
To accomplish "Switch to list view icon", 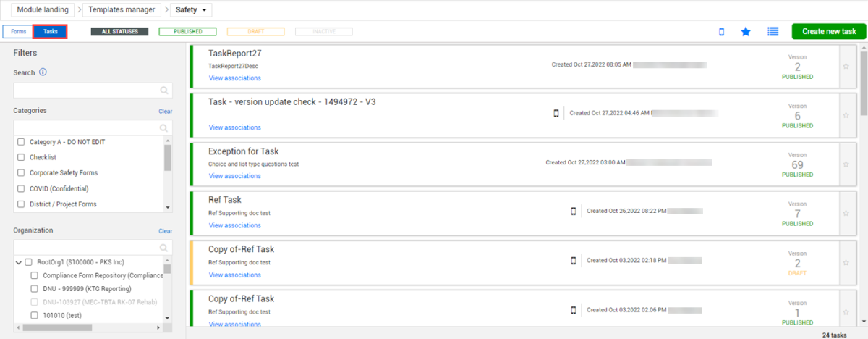I will tap(773, 32).
